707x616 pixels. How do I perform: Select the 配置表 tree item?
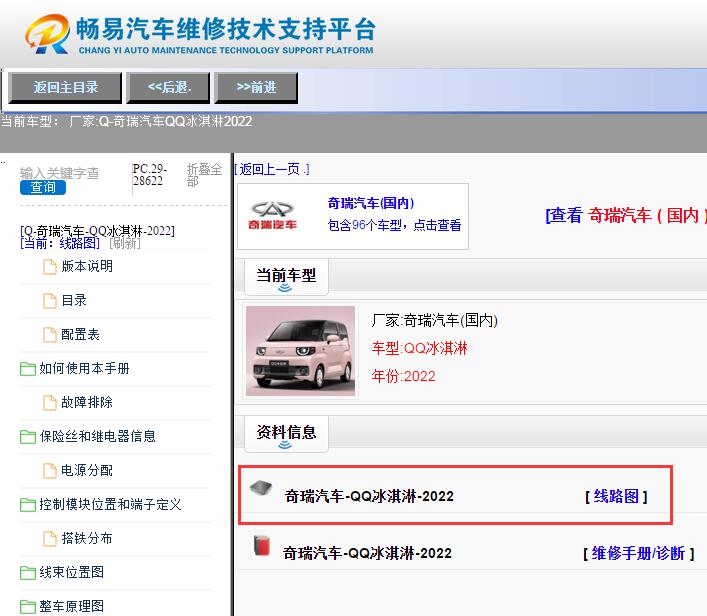(80, 335)
